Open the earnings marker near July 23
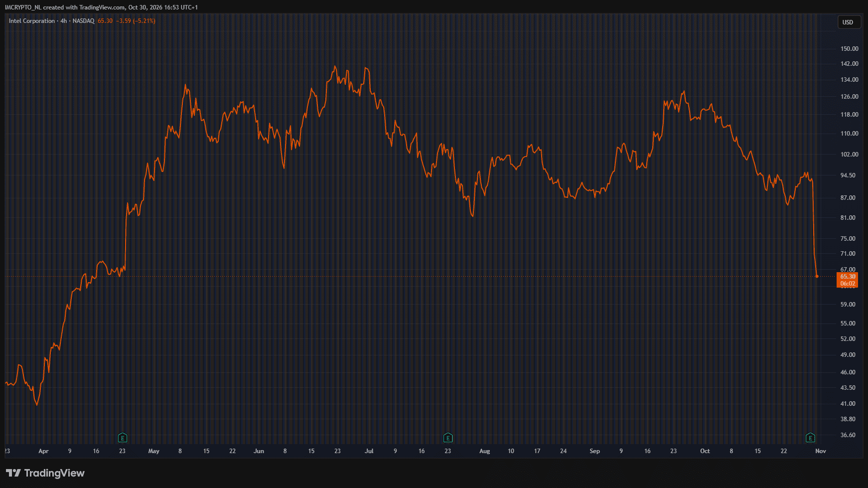The width and height of the screenshot is (868, 488). coord(448,438)
